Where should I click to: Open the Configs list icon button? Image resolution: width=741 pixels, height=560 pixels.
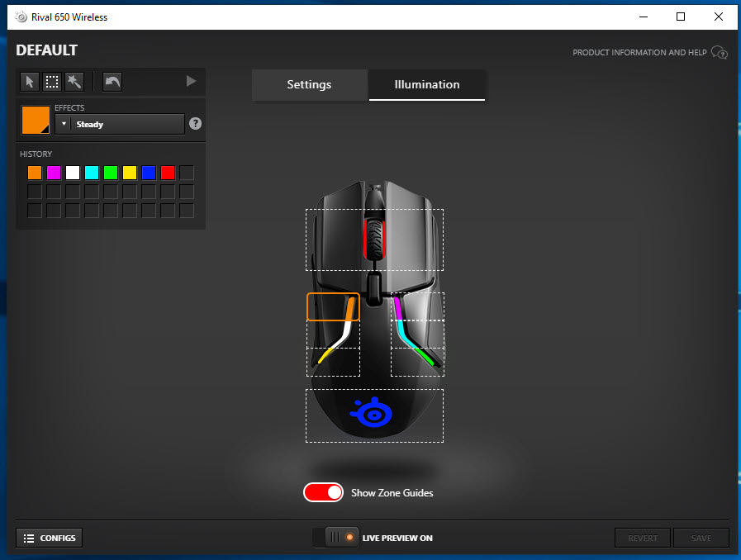point(49,538)
